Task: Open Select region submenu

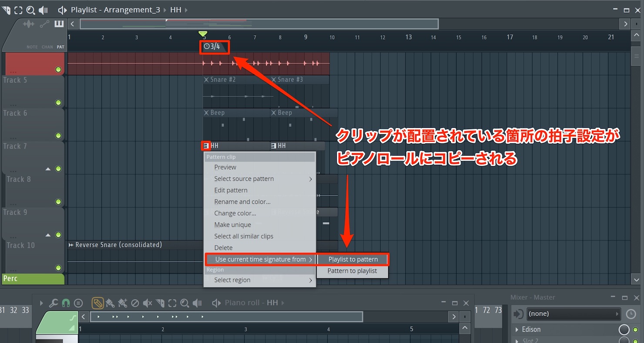Action: point(260,280)
